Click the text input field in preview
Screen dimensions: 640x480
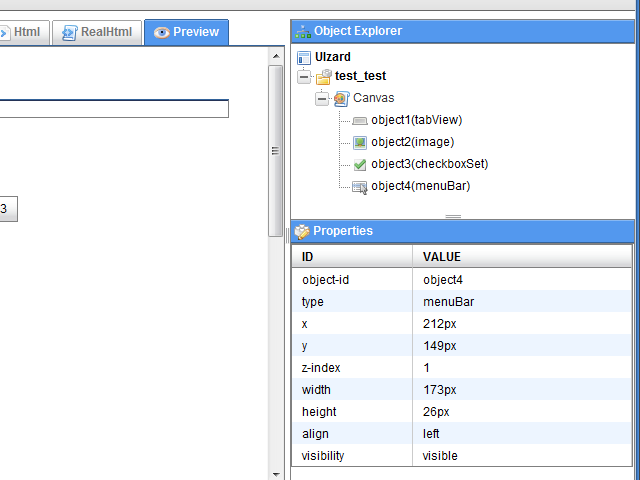pos(114,109)
